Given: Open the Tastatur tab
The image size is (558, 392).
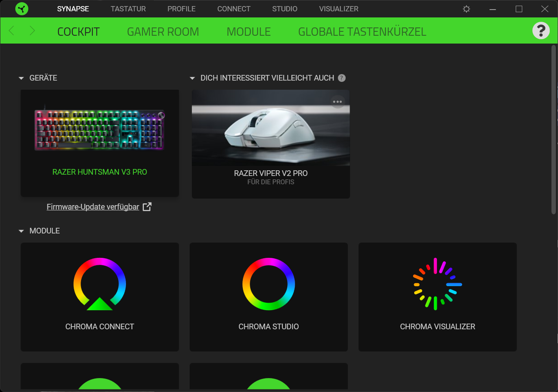Looking at the screenshot, I should tap(128, 9).
